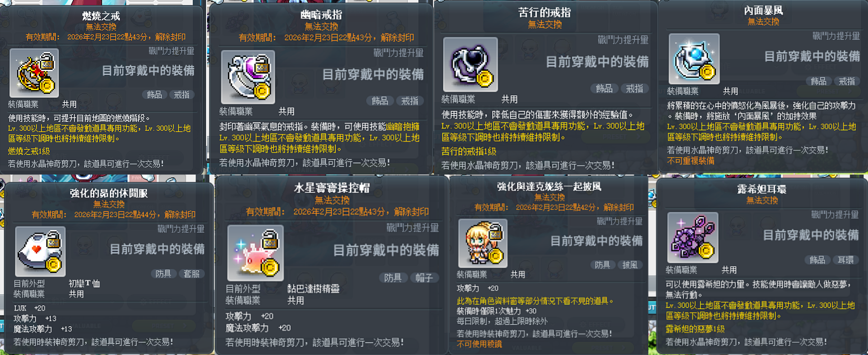Click the 燃燒之戒 ring item icon
Image resolution: width=868 pixels, height=355 pixels.
tap(34, 73)
